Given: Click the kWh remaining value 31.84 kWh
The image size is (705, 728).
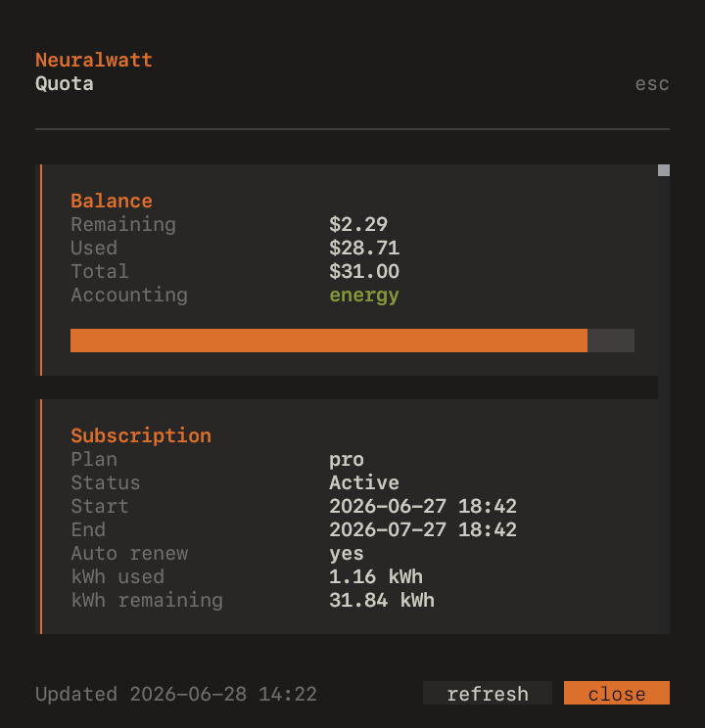Looking at the screenshot, I should pos(382,601).
